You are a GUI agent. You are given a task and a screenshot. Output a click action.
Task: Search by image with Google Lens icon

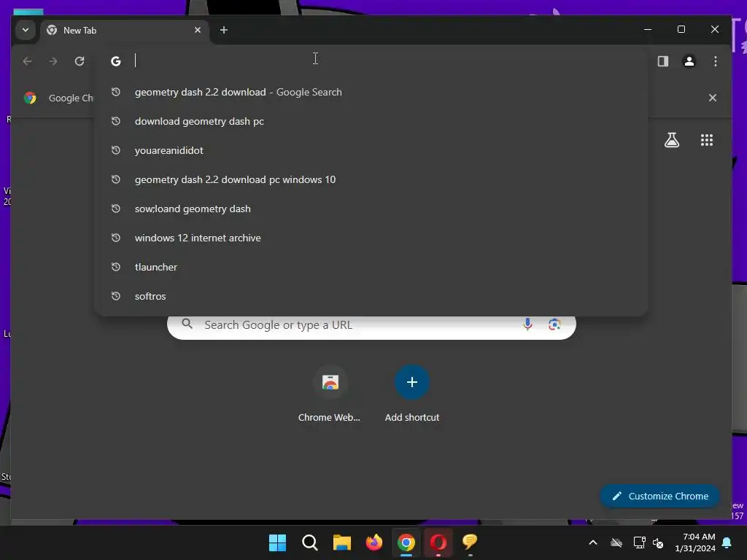tap(554, 324)
